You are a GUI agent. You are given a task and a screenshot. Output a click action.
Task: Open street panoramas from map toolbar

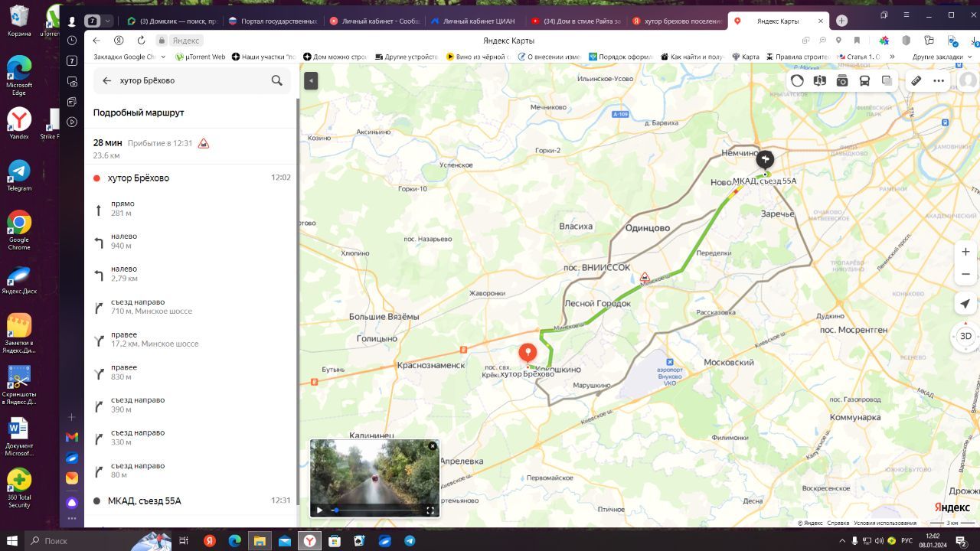click(819, 80)
